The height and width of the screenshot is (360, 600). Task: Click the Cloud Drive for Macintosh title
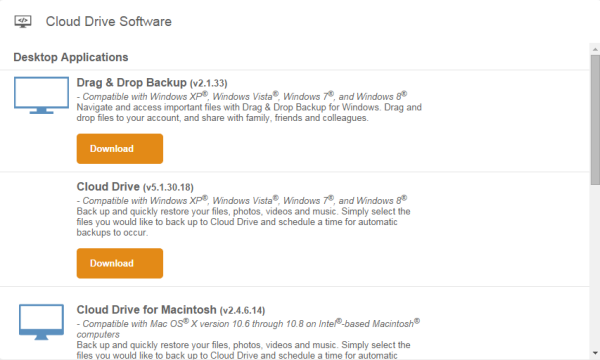click(147, 310)
